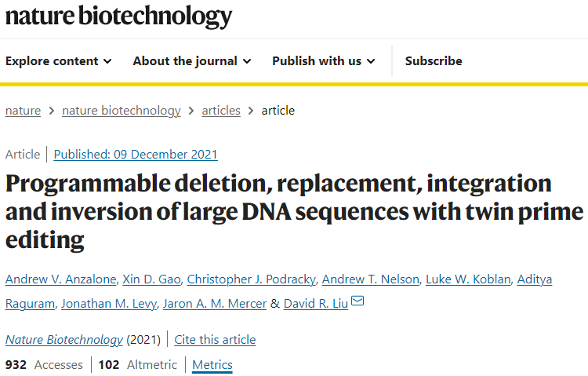
Task: Open author Jaron A. M. Mercer's details
Action: [x=215, y=304]
